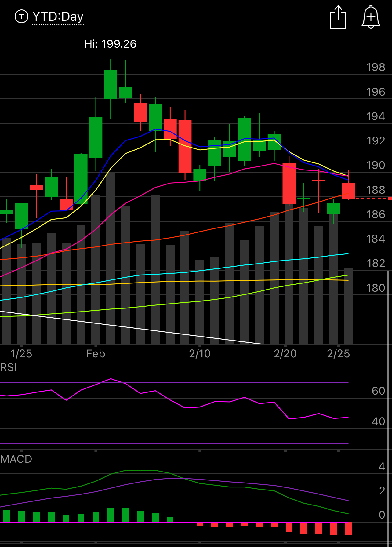Select the last red candlestick near 188
This screenshot has width=392, height=547.
coord(348,191)
